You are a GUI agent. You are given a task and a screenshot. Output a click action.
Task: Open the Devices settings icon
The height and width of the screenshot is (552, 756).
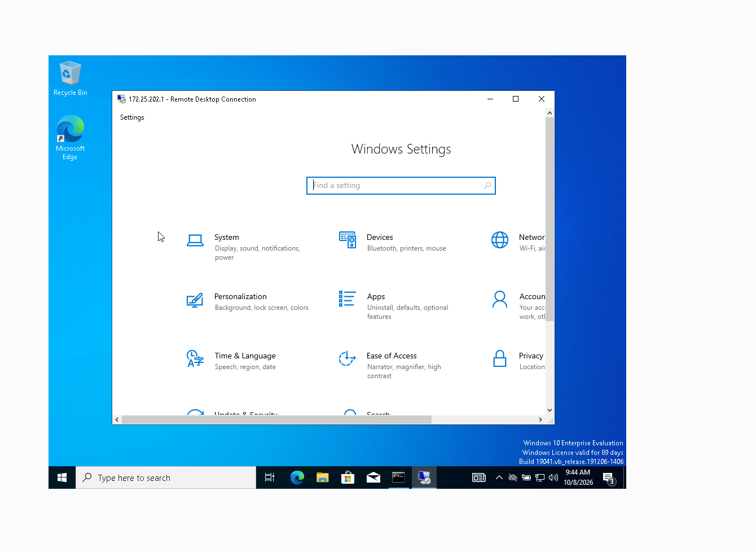pyautogui.click(x=348, y=240)
